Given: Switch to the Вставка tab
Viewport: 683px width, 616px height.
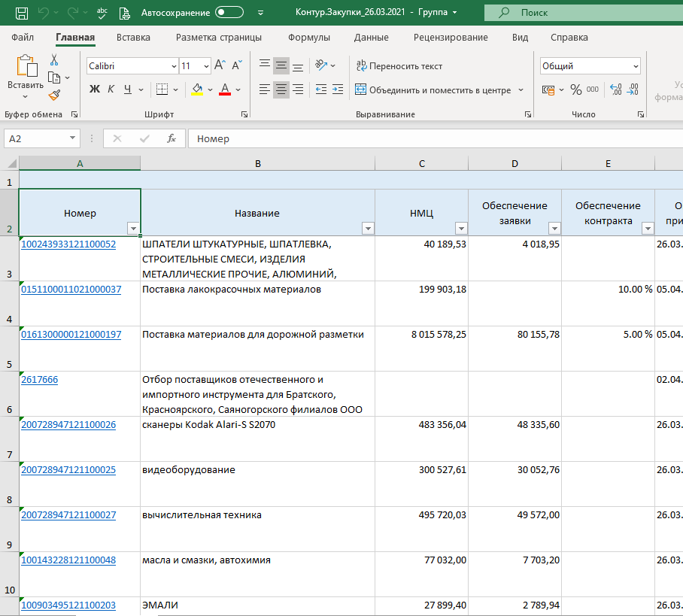Looking at the screenshot, I should [133, 38].
